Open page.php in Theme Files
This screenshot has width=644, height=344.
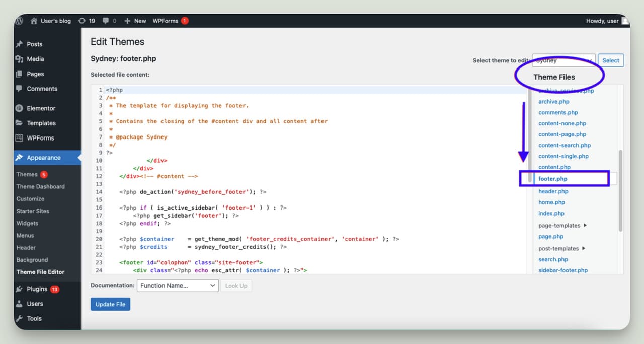coord(551,237)
